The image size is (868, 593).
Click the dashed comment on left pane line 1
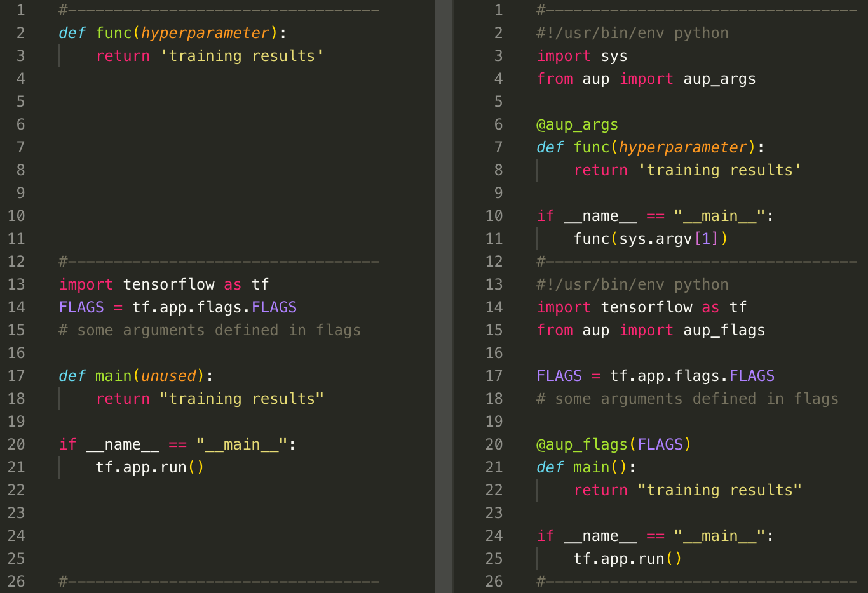click(219, 10)
